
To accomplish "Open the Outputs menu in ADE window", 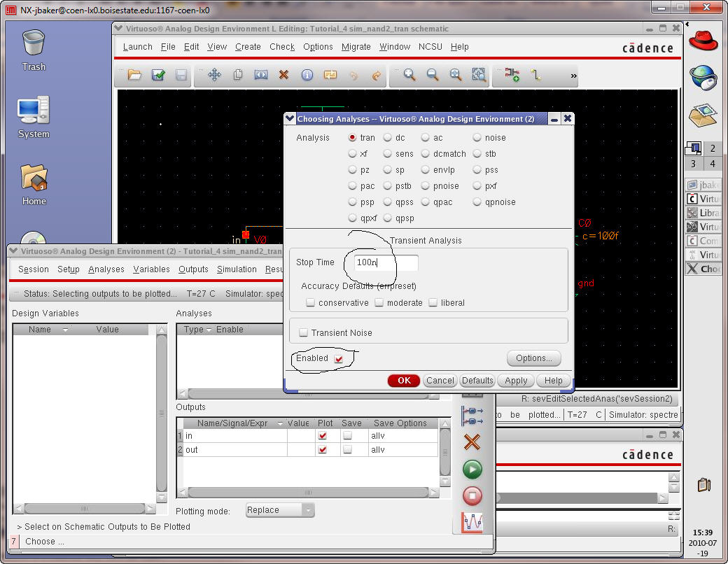I will [193, 269].
